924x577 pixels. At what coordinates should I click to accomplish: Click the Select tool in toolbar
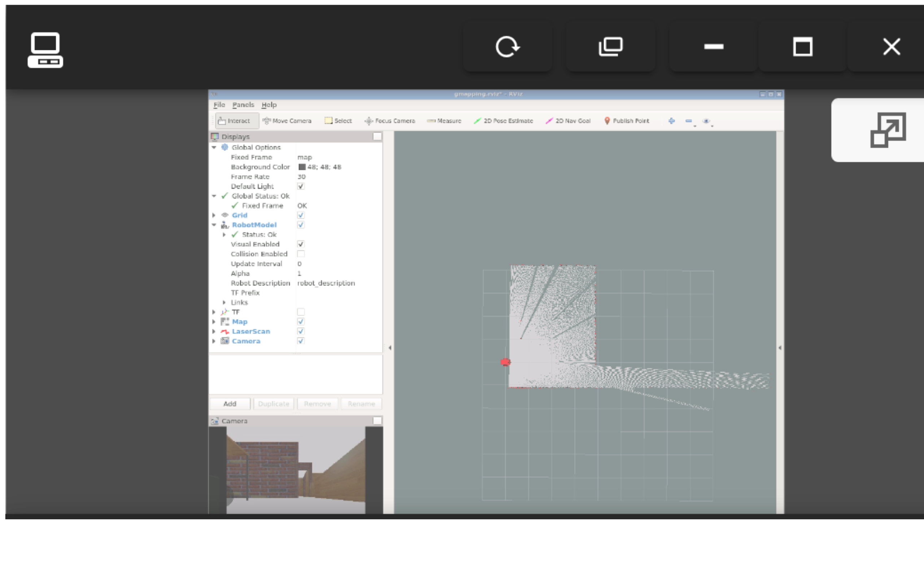point(338,121)
